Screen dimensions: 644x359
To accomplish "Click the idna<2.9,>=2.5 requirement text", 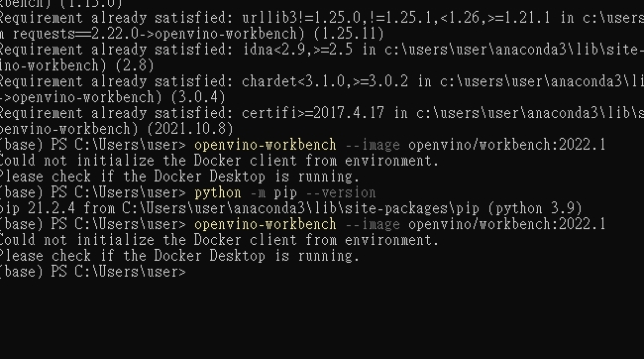I will (x=298, y=50).
